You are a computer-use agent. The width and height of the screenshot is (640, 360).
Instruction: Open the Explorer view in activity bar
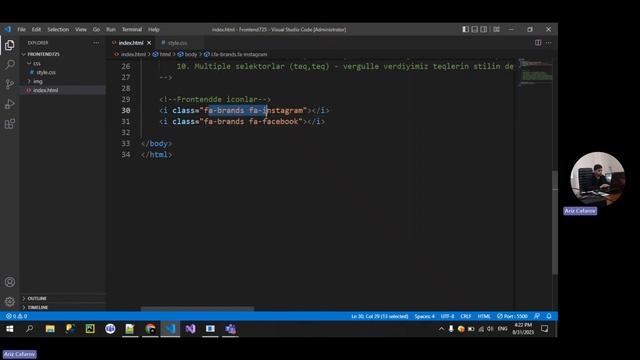[10, 45]
